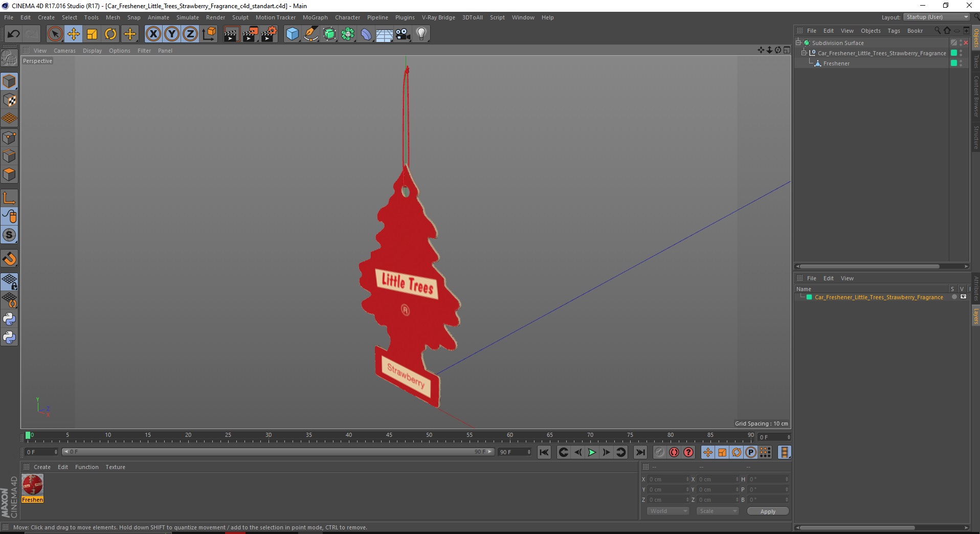Go to end of animation

coord(640,452)
